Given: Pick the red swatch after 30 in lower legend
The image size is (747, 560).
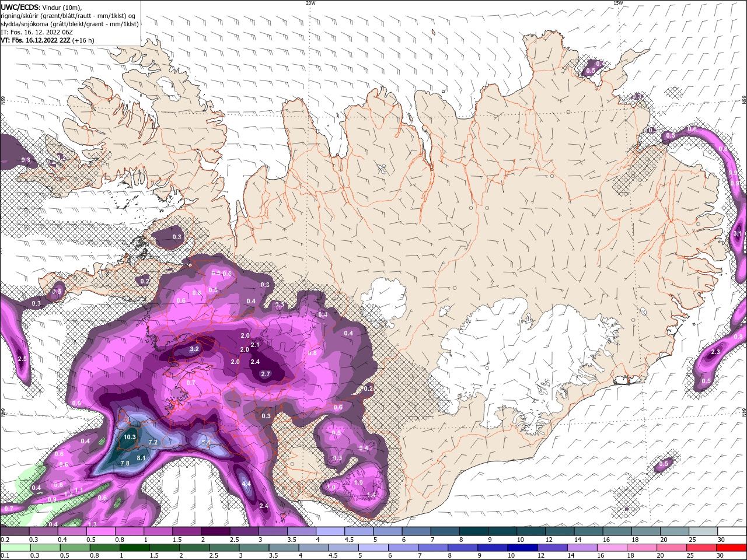Looking at the screenshot, I should [731, 548].
